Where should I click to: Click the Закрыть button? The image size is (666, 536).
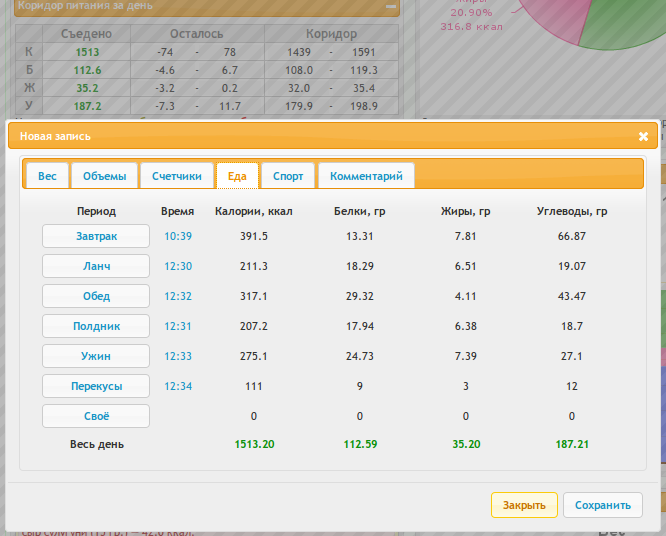(524, 505)
